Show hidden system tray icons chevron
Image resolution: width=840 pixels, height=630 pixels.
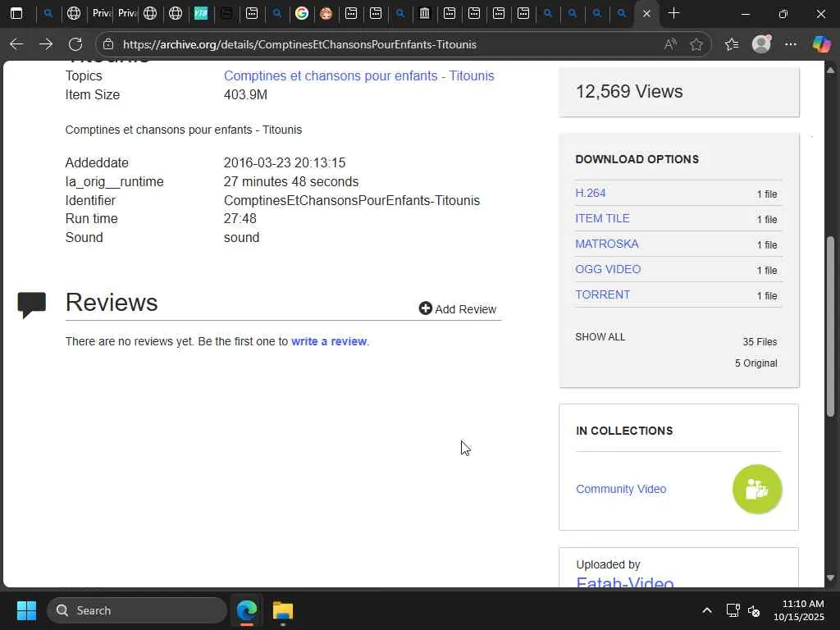707,610
